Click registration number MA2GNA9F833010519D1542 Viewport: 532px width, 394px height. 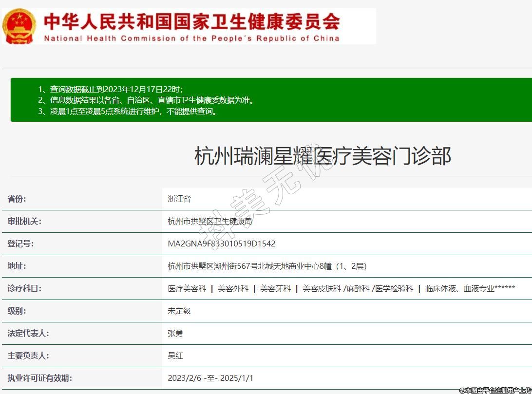pyautogui.click(x=221, y=244)
